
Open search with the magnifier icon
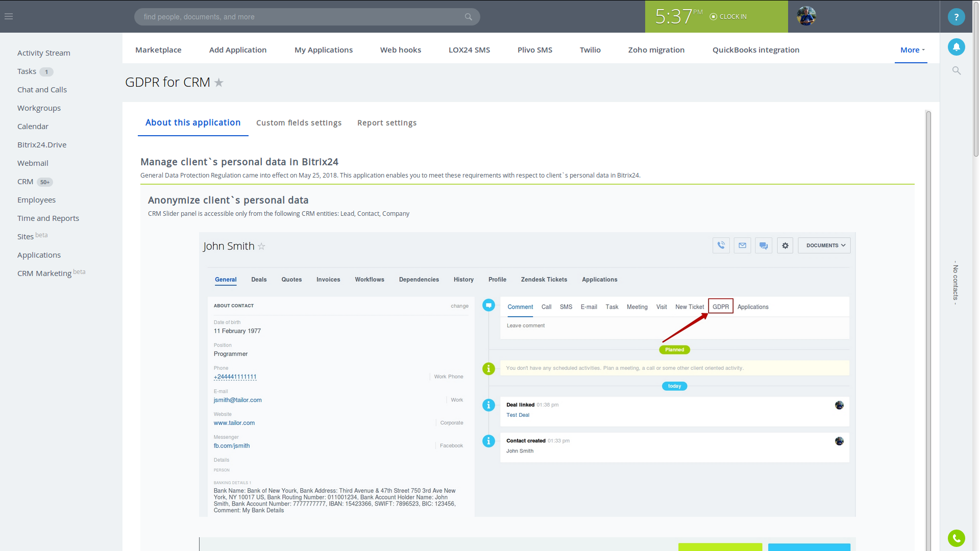(x=957, y=70)
